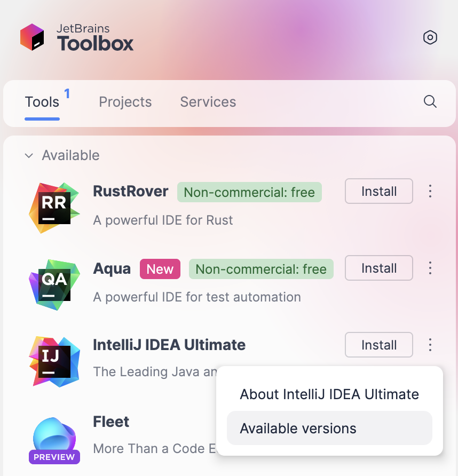
Task: Open IntelliJ IDEA Ultimate three-dot menu
Action: point(430,345)
